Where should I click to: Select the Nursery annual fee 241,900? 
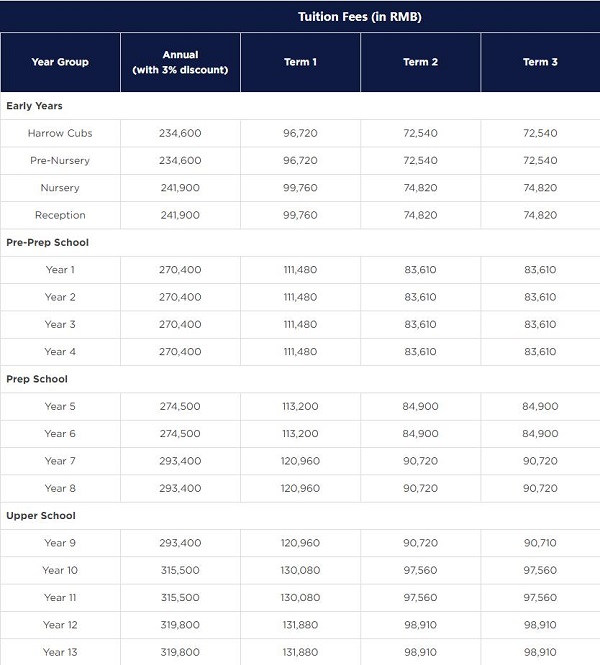[x=180, y=188]
